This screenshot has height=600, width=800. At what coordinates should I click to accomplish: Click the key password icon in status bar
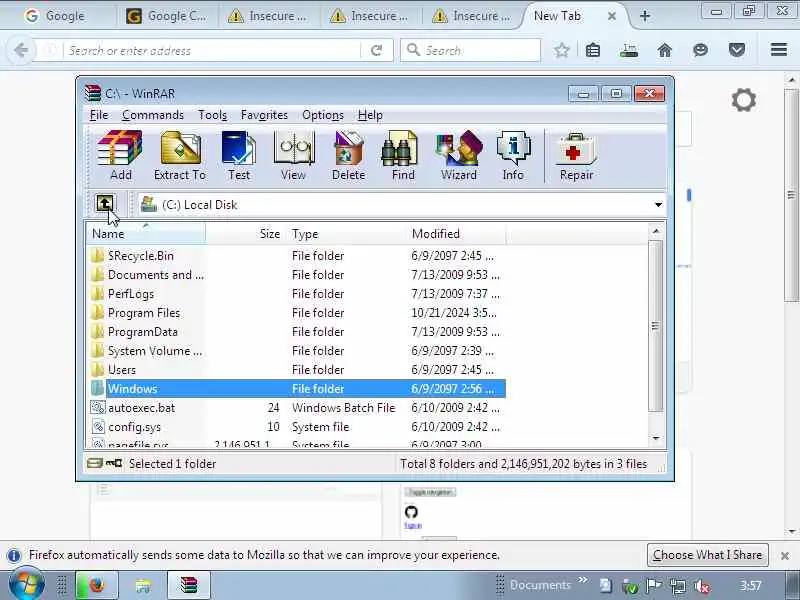point(114,463)
